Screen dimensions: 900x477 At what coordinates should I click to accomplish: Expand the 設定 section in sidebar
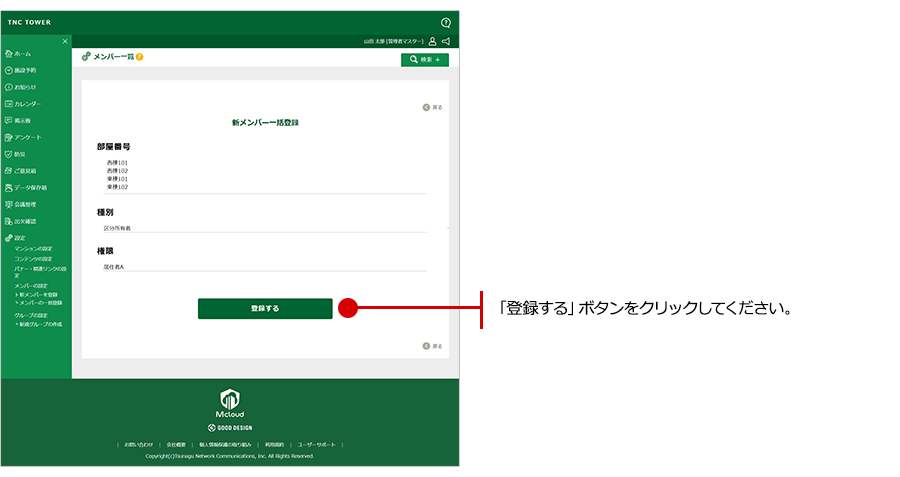coord(20,238)
